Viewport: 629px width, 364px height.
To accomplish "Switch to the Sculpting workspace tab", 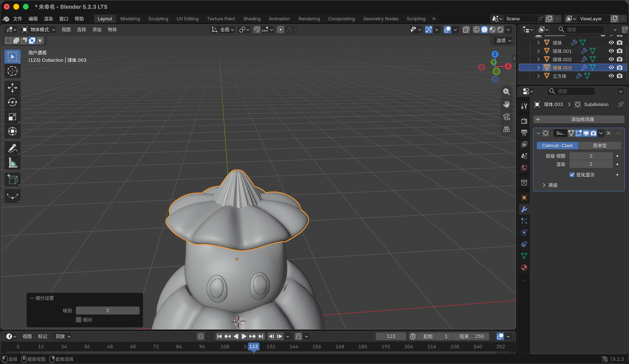I will [158, 19].
